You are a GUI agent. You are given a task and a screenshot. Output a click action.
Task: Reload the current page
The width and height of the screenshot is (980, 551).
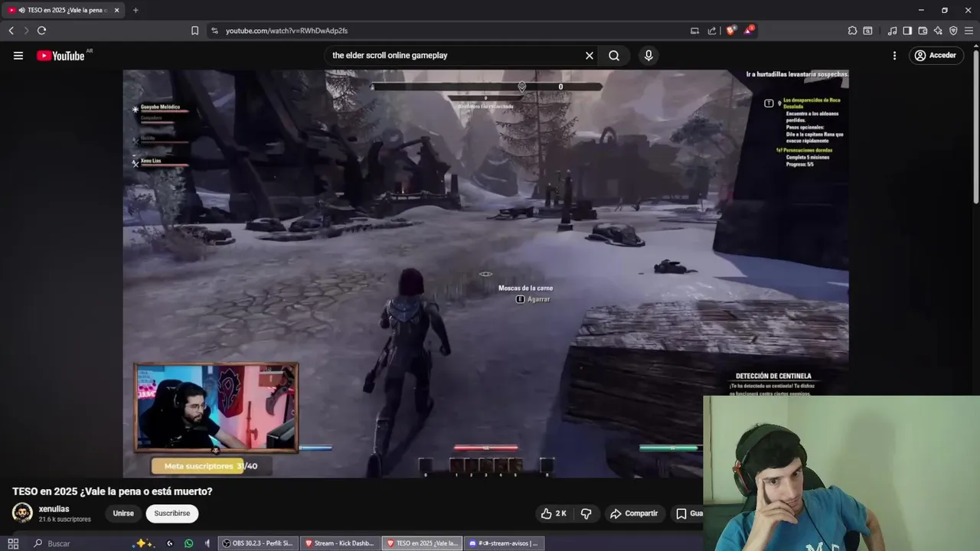point(41,31)
